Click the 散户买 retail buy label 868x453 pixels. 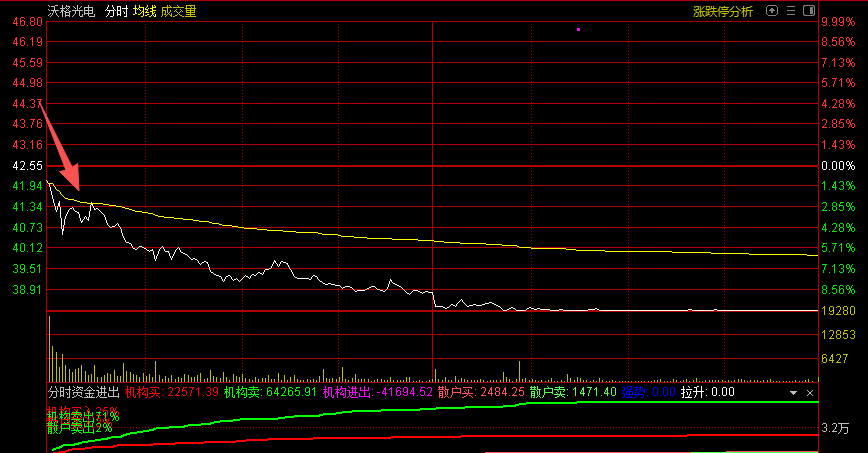pyautogui.click(x=456, y=393)
